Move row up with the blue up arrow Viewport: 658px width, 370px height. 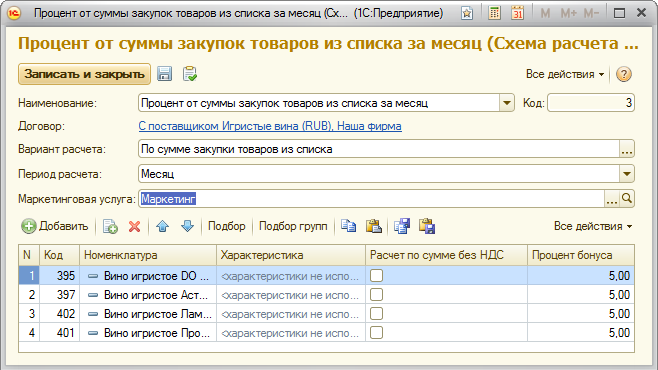[162, 227]
